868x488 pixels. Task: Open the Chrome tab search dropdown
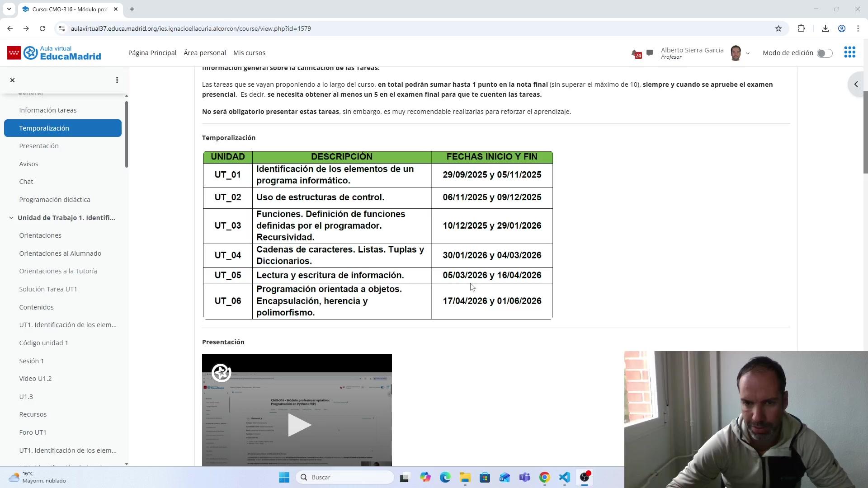tap(9, 9)
